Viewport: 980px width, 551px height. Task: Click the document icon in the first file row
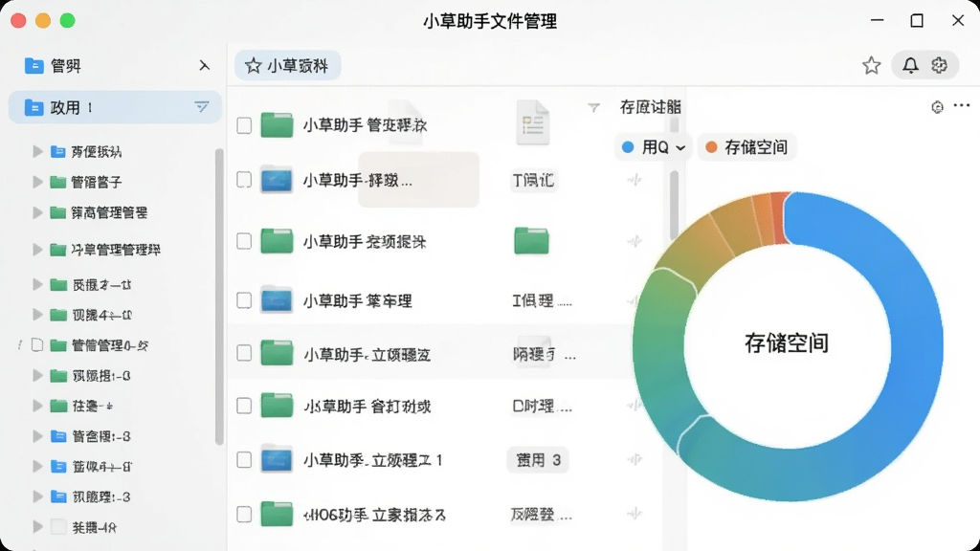pos(532,122)
